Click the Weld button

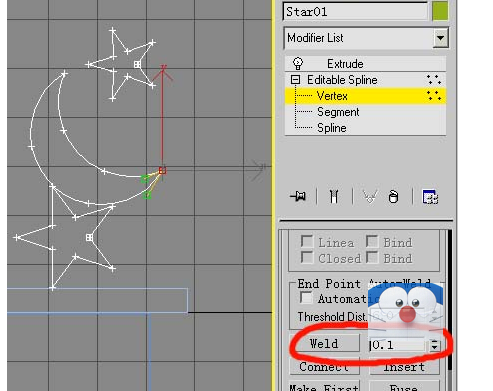(324, 344)
